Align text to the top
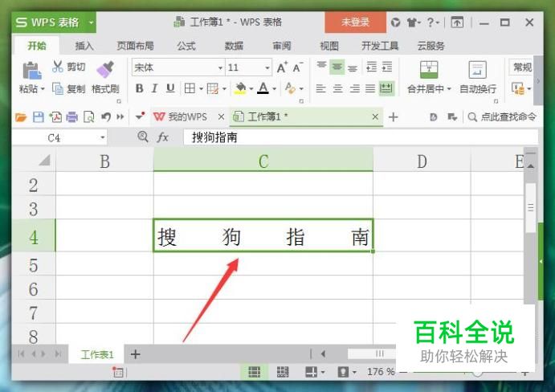The width and height of the screenshot is (555, 392). coord(321,66)
